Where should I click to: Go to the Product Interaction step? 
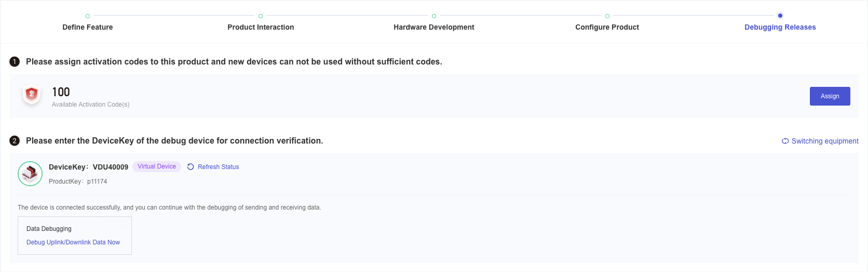tap(261, 27)
